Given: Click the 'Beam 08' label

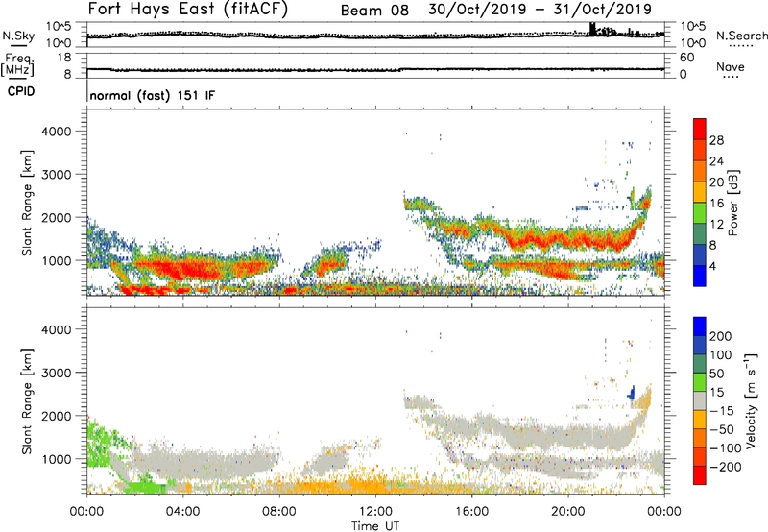Looking at the screenshot, I should click(374, 11).
